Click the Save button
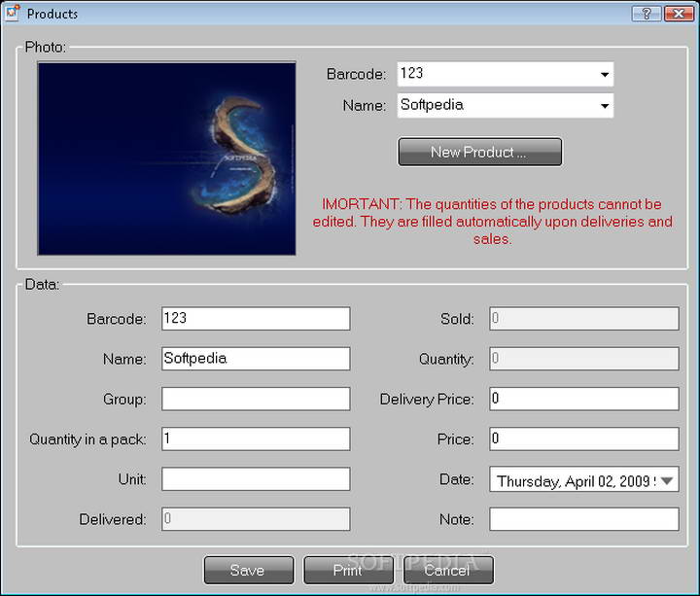This screenshot has height=596, width=700. pyautogui.click(x=249, y=570)
